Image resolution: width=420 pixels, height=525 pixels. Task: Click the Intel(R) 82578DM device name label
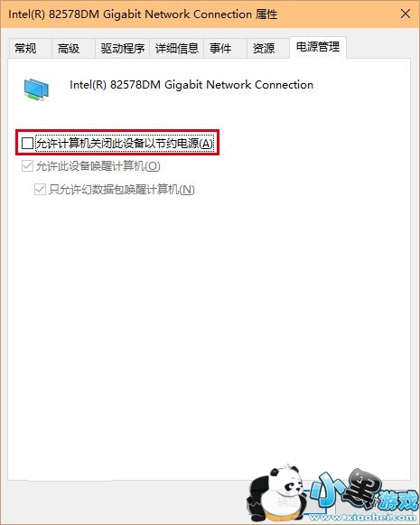point(191,85)
